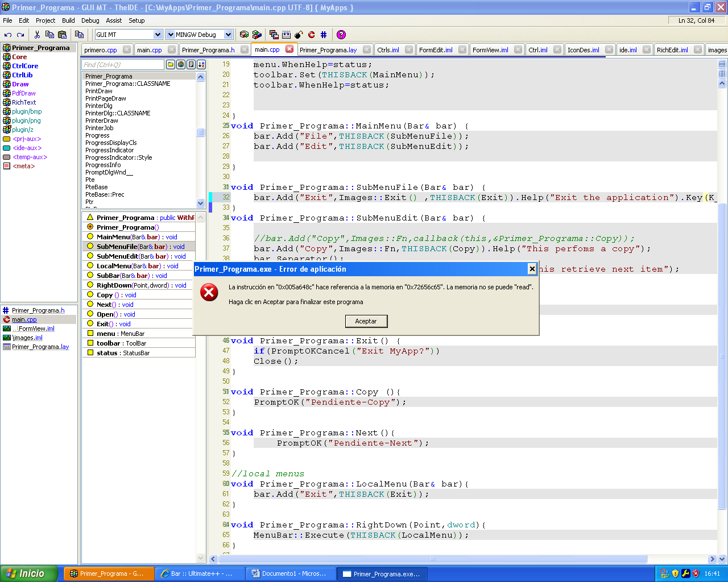Viewport: 728px width, 582px height.
Task: Click the blue hash symbol icon
Action: click(324, 35)
